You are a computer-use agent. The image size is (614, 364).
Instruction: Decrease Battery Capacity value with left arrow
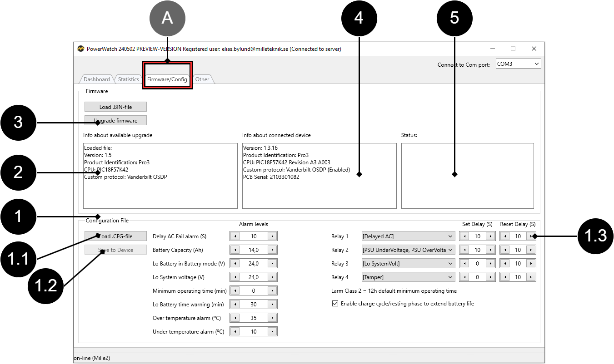pyautogui.click(x=235, y=250)
